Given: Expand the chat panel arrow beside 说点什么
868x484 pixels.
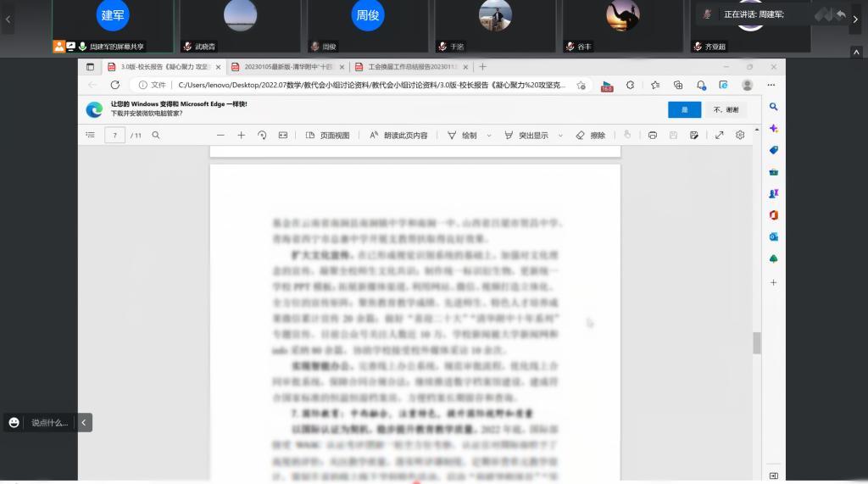Looking at the screenshot, I should tap(85, 422).
